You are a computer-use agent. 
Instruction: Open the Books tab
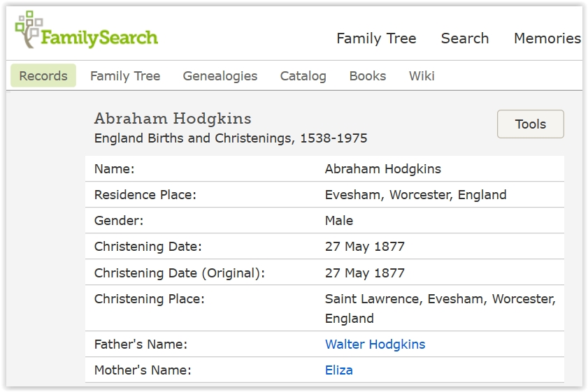coord(368,76)
